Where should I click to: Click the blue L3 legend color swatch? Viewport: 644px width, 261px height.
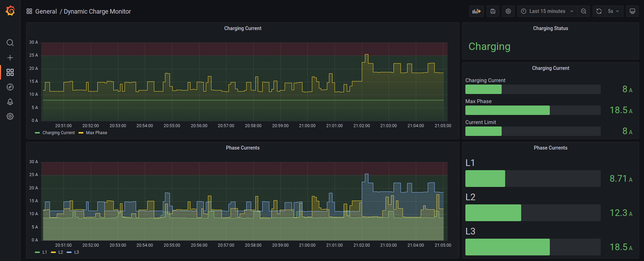69,252
